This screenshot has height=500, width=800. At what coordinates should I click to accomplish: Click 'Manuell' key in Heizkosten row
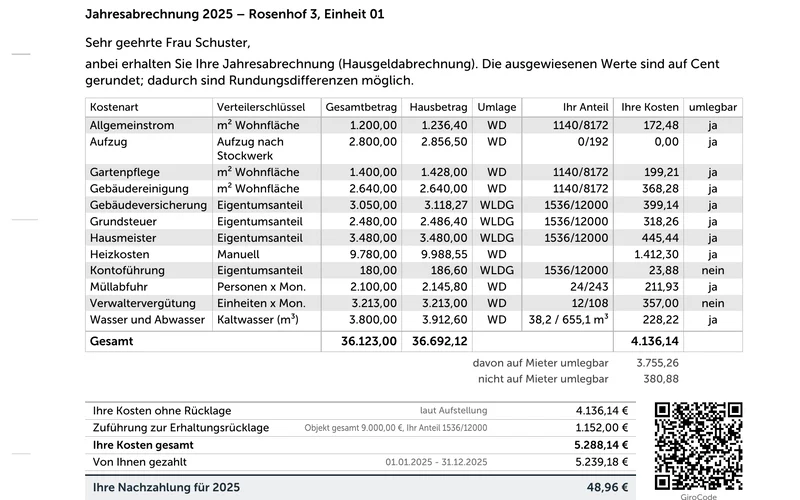click(238, 254)
